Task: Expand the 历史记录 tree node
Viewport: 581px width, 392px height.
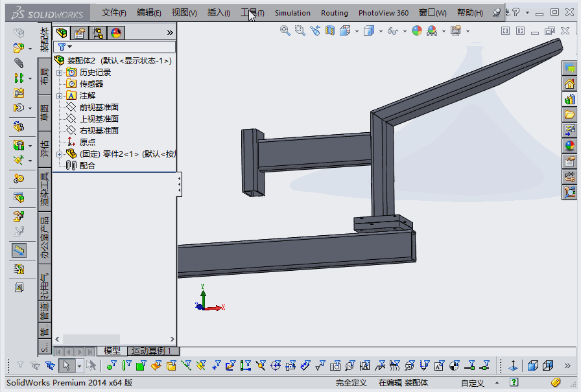Action: (59, 73)
